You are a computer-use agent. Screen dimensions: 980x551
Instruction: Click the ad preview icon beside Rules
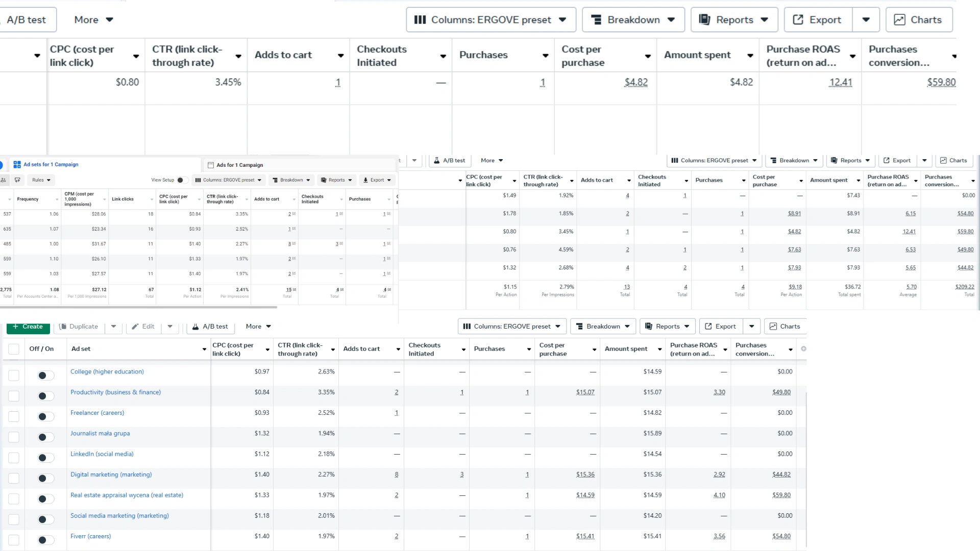[x=17, y=180]
